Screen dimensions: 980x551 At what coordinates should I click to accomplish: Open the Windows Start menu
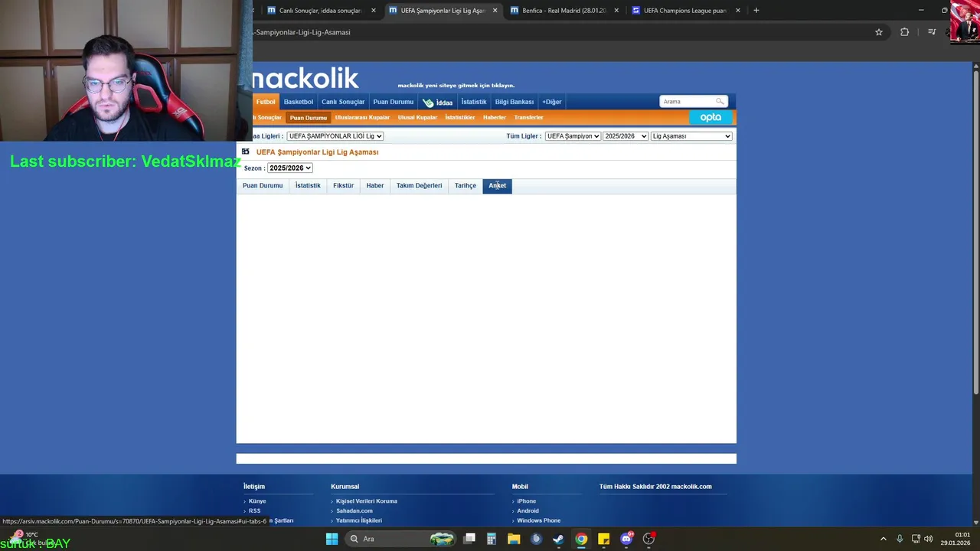tap(332, 539)
